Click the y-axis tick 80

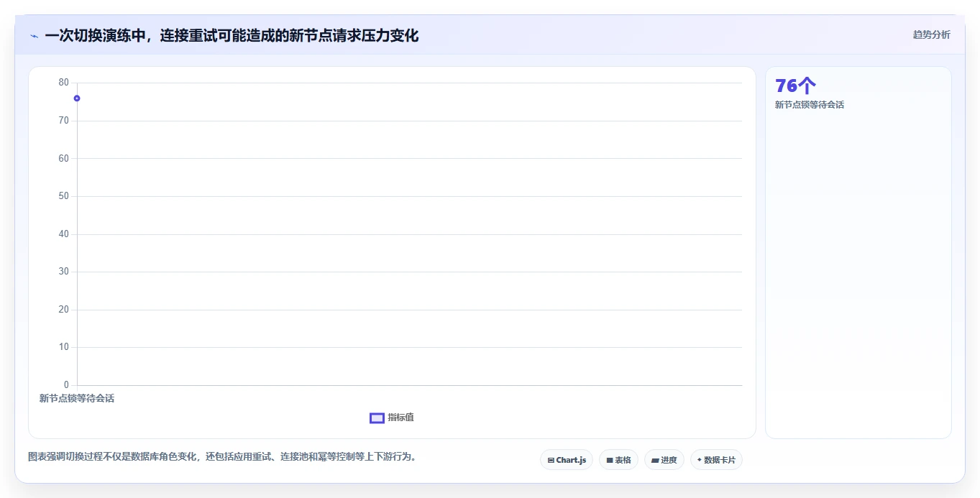pos(64,83)
